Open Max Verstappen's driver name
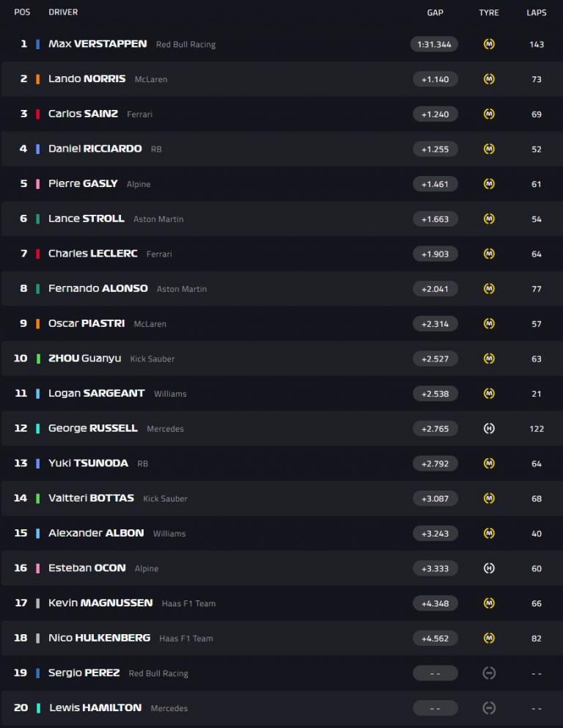 [97, 44]
